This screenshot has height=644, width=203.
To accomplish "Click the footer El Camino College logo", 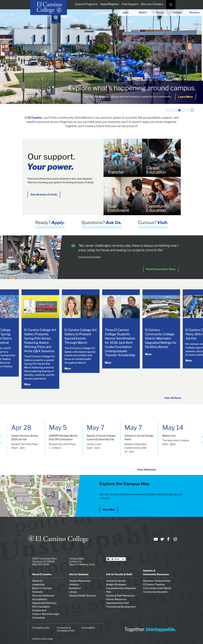I will coord(58,539).
